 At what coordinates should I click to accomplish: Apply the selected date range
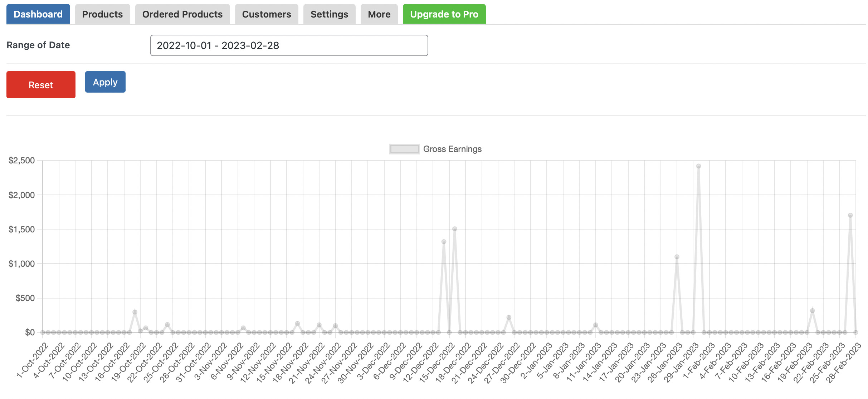point(105,82)
